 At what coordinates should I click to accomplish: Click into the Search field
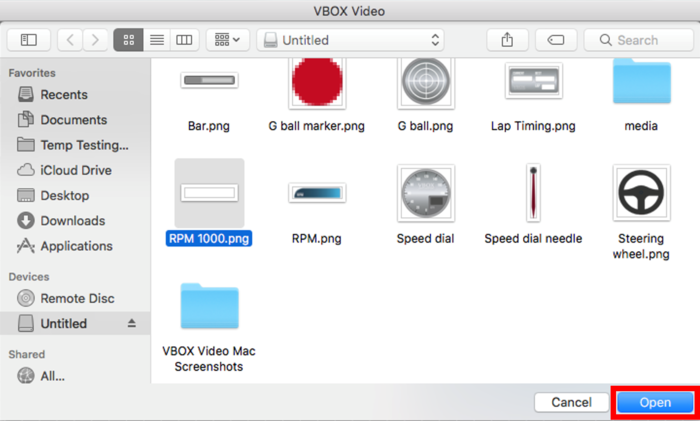pyautogui.click(x=638, y=40)
